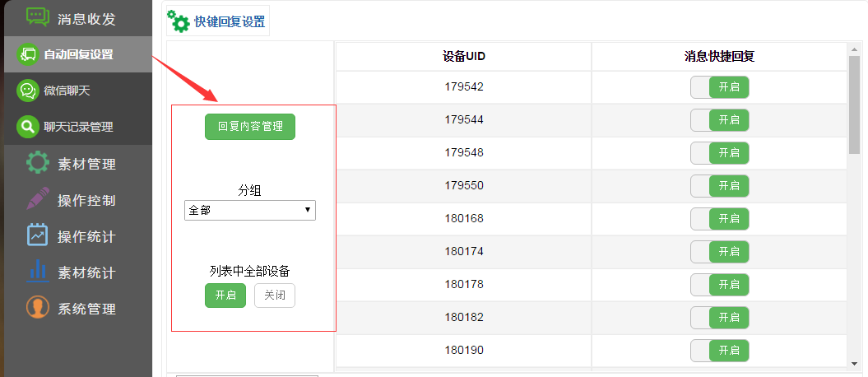Go to 微信聊天 in the sidebar
The width and height of the screenshot is (868, 377).
tap(78, 91)
